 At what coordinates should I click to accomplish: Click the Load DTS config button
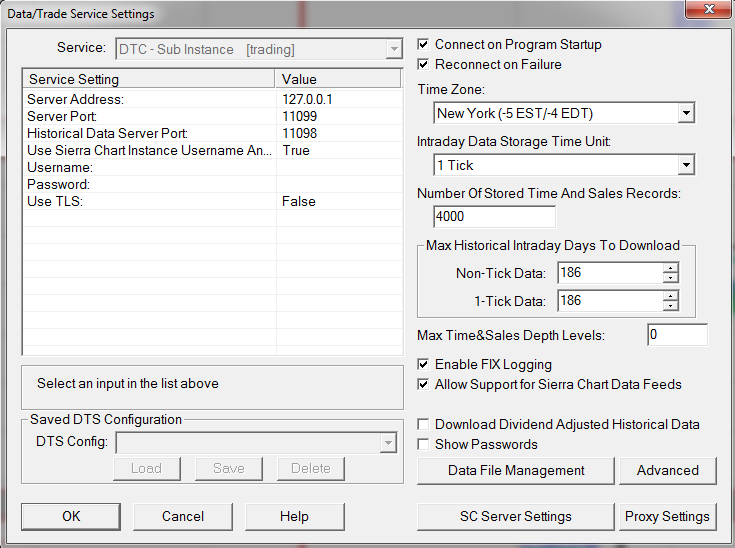[x=147, y=469]
